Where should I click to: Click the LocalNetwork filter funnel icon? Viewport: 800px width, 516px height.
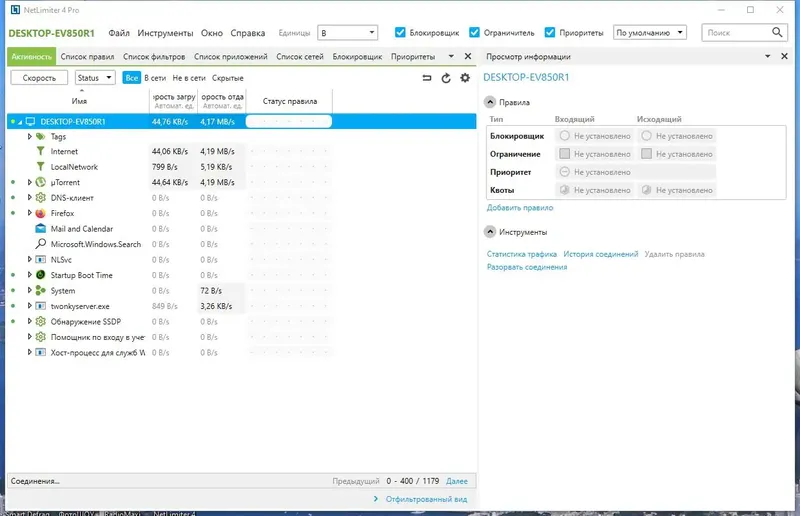click(x=40, y=166)
